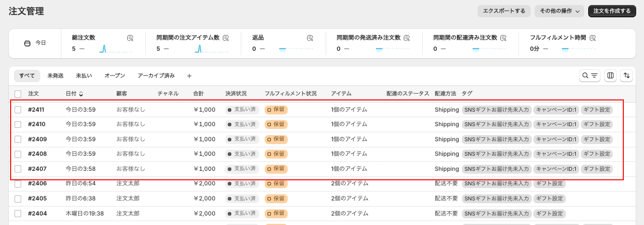Open the アーカイブ済み tab
The image size is (644, 225).
(156, 75)
